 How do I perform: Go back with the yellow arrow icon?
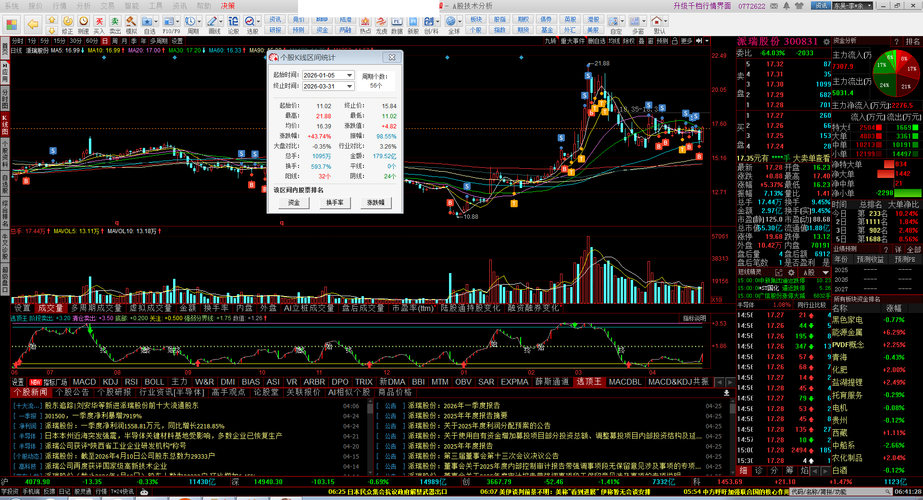[33, 25]
